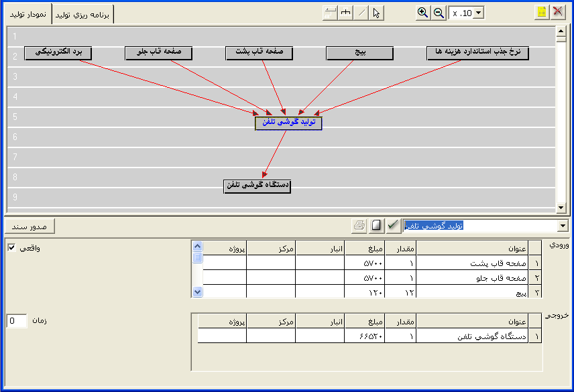Click the zoom out magnifier icon
This screenshot has width=574, height=392.
click(439, 13)
